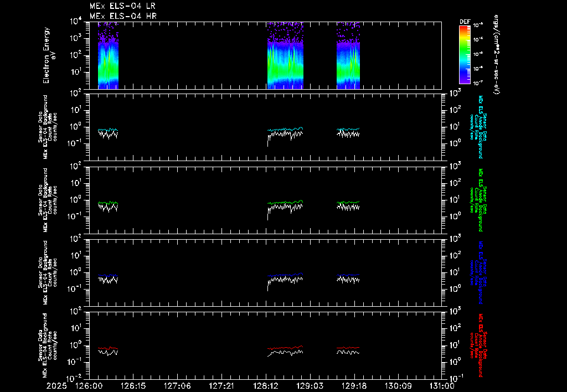Click the "MEx ELS-04 HR" title text

[x=123, y=16]
